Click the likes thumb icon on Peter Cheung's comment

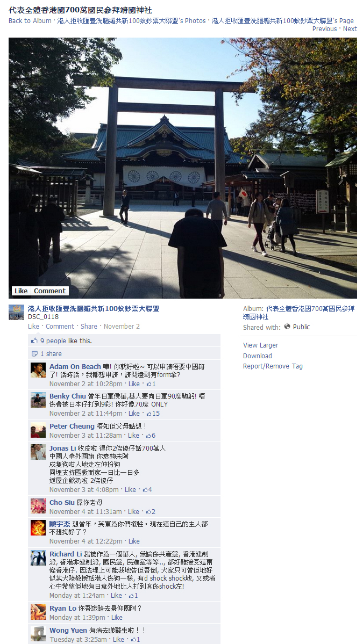tap(148, 436)
